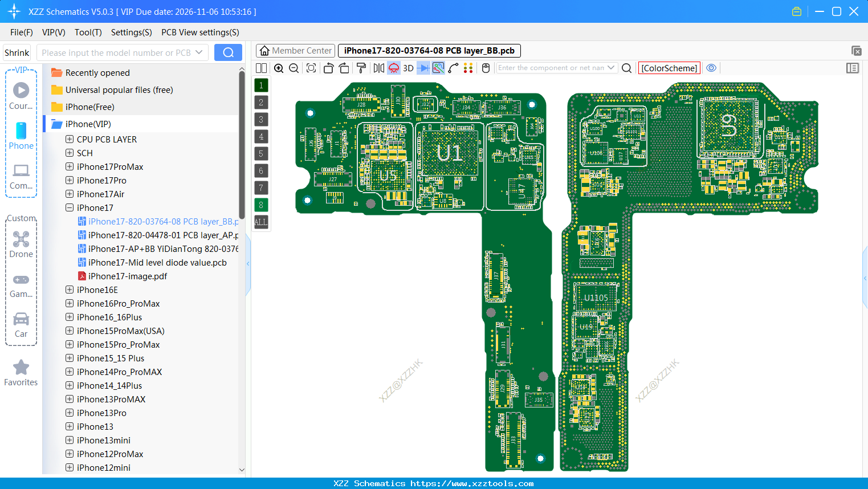Open the component or net search dropdown
Image resolution: width=868 pixels, height=489 pixels.
click(611, 68)
